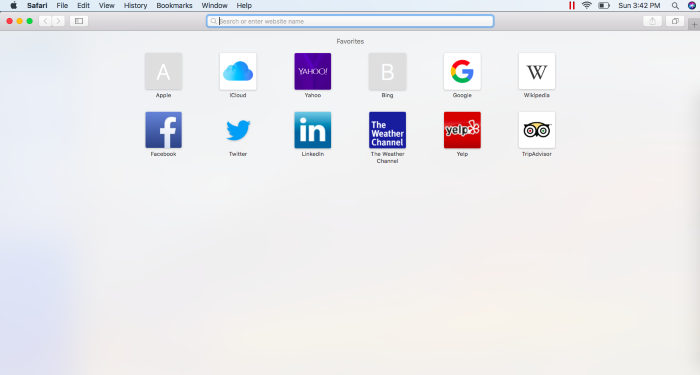Click the Favorites heading text
Viewport: 700px width, 375px height.
[x=350, y=41]
